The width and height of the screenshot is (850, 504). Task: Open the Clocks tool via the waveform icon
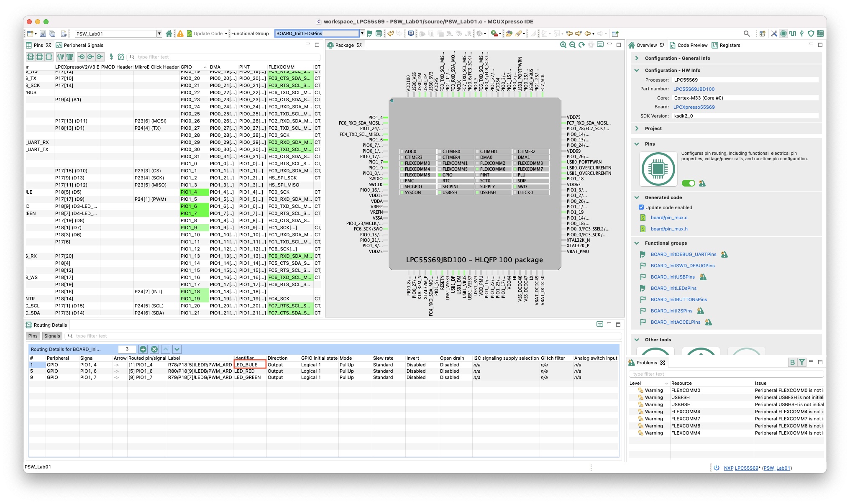[x=793, y=33]
